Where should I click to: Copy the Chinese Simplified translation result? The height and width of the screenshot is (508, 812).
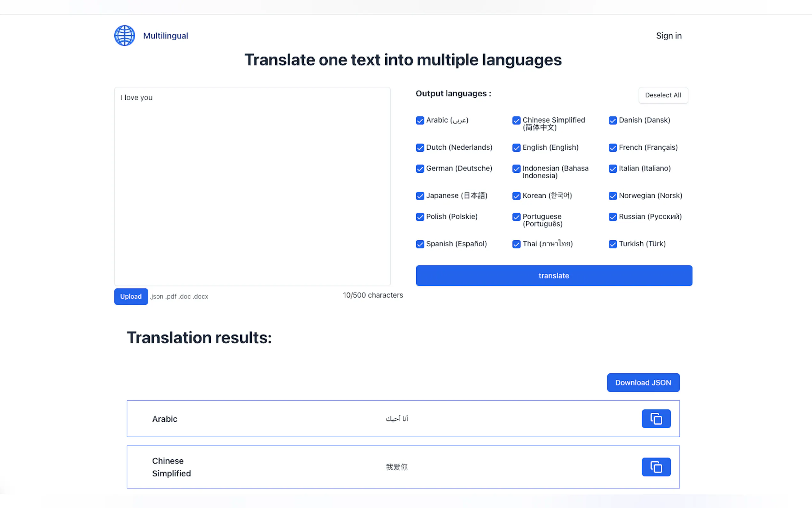point(656,467)
